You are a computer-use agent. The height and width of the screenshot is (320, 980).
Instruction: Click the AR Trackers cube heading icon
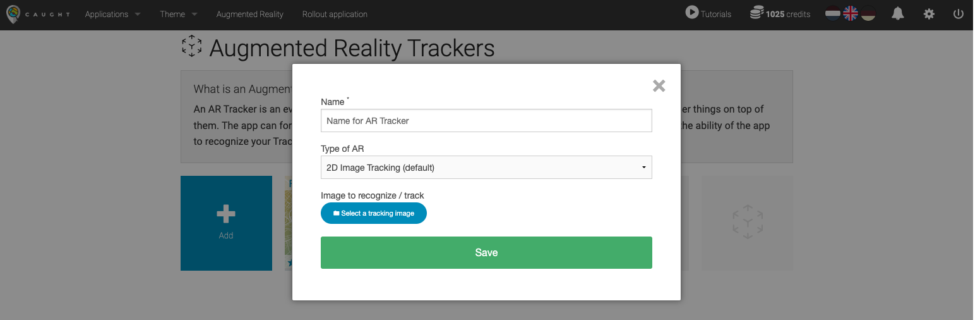191,46
